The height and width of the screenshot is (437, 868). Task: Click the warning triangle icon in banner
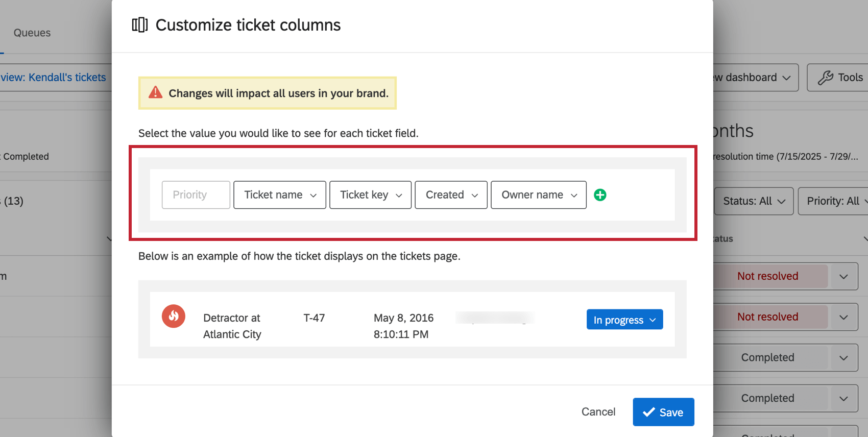click(x=155, y=93)
